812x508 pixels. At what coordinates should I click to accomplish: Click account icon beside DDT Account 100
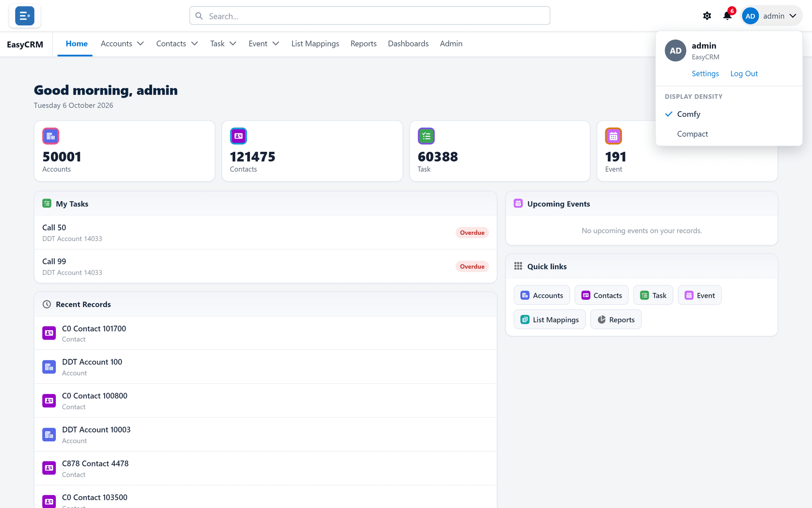click(49, 367)
